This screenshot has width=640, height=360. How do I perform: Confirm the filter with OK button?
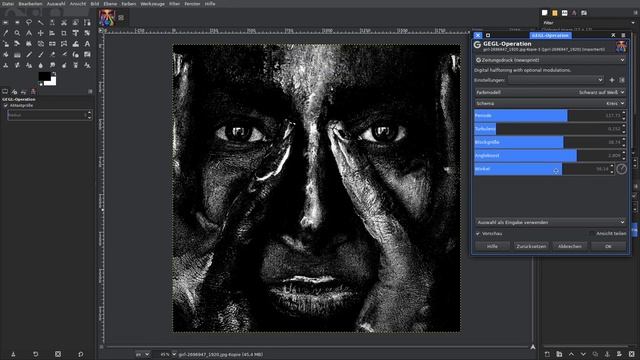pos(608,246)
